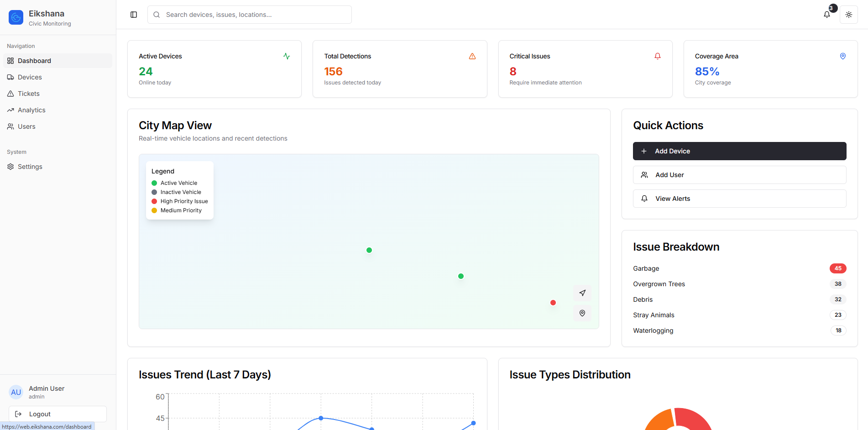This screenshot has height=430, width=868.
Task: Click the View Alerts button
Action: [x=739, y=199]
